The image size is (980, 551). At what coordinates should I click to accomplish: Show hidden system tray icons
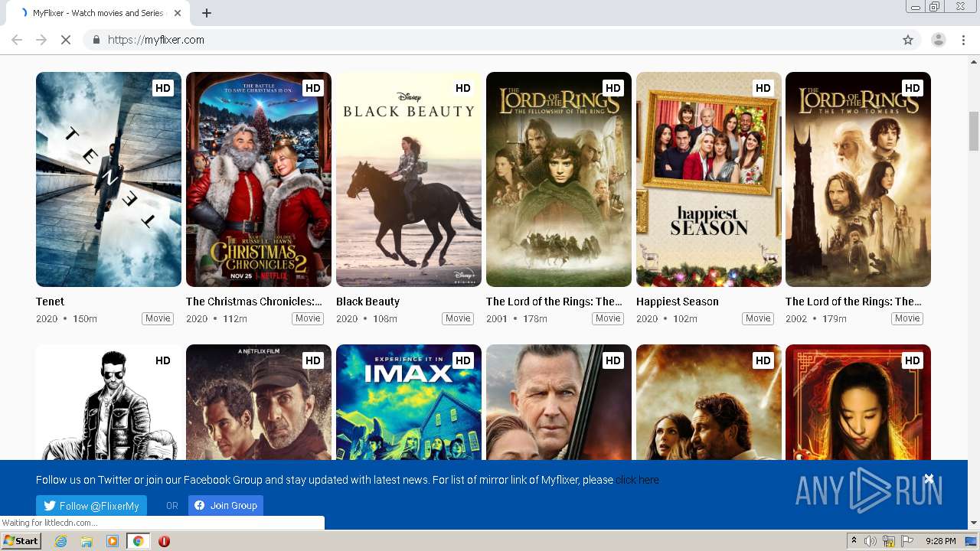[854, 541]
